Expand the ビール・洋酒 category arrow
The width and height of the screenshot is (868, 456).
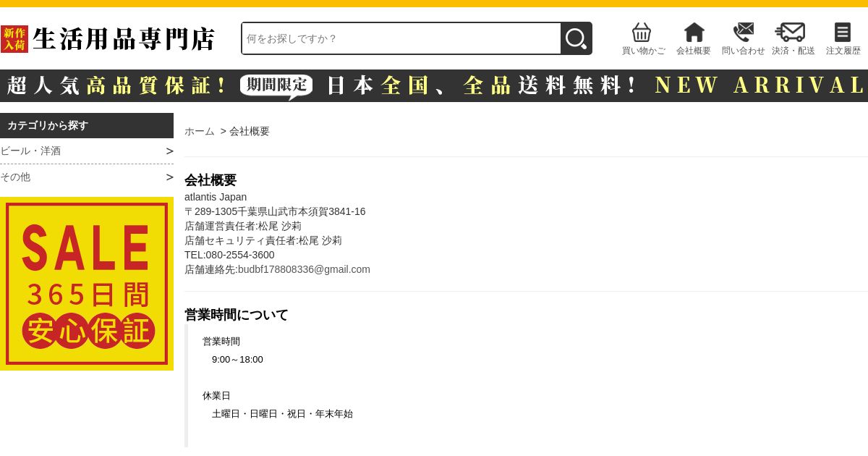point(169,151)
